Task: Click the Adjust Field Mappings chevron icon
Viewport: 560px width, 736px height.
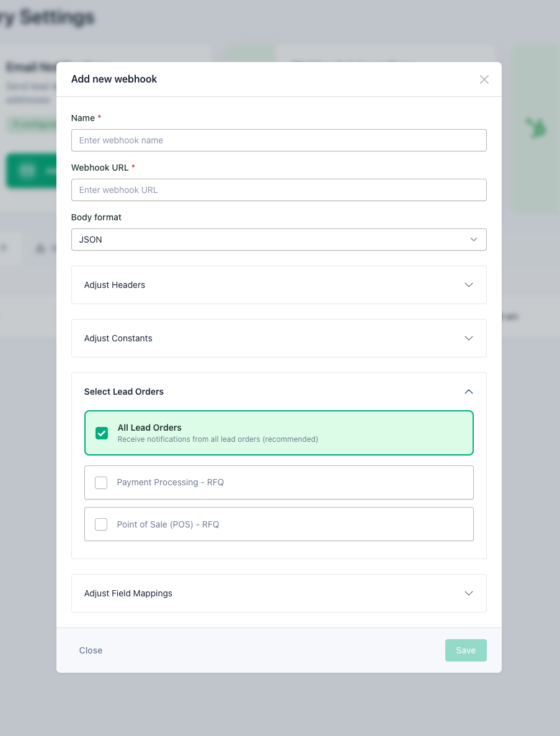Action: (469, 593)
